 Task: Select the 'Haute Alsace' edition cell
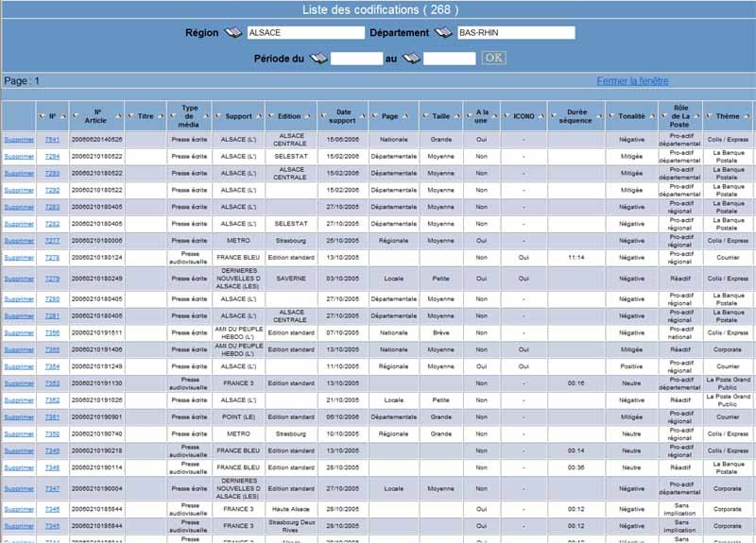click(x=291, y=509)
